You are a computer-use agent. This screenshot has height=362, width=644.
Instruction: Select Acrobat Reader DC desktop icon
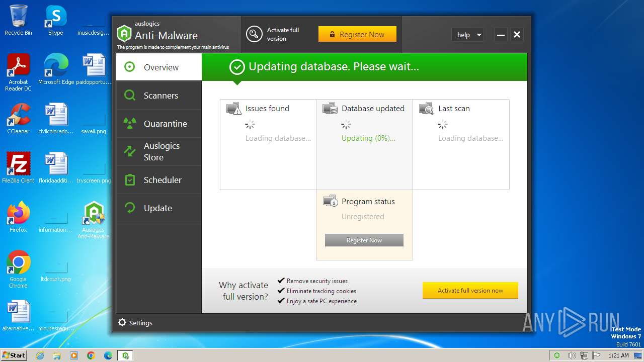(18, 72)
